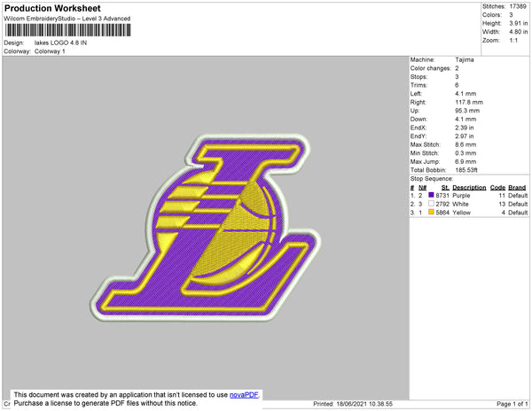Click the Stitches value 17389

pyautogui.click(x=518, y=6)
